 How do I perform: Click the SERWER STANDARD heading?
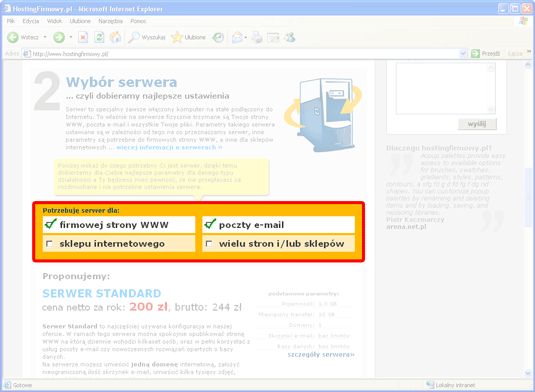tap(102, 293)
